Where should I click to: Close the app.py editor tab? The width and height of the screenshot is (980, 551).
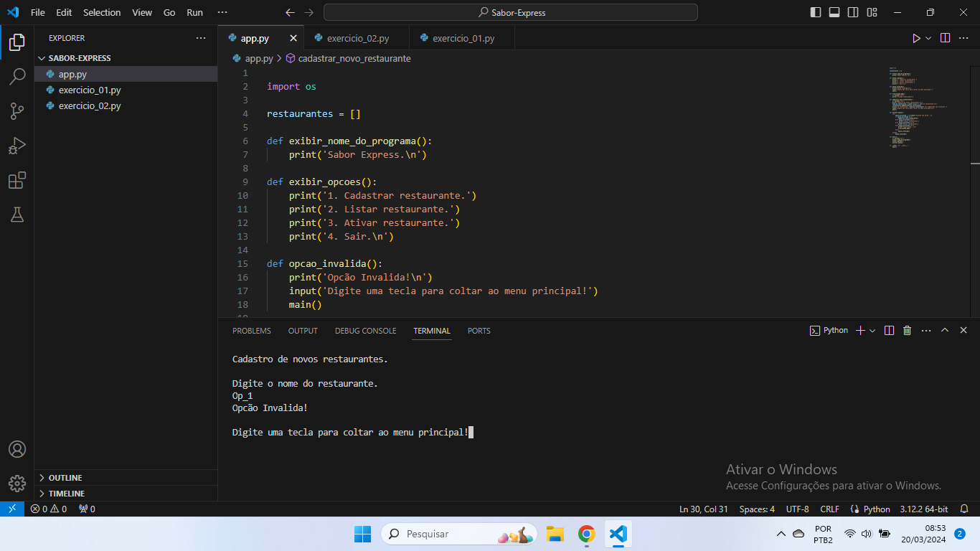click(293, 39)
